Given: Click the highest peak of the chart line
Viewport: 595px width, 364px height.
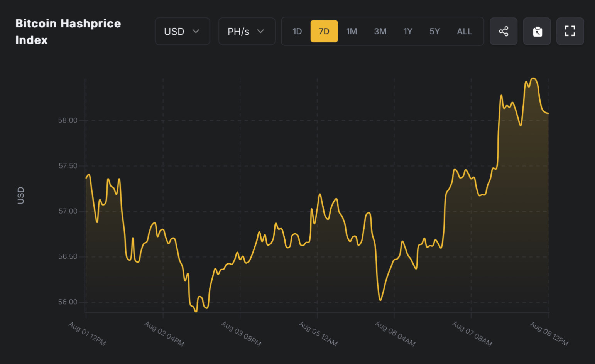Looking at the screenshot, I should [534, 79].
